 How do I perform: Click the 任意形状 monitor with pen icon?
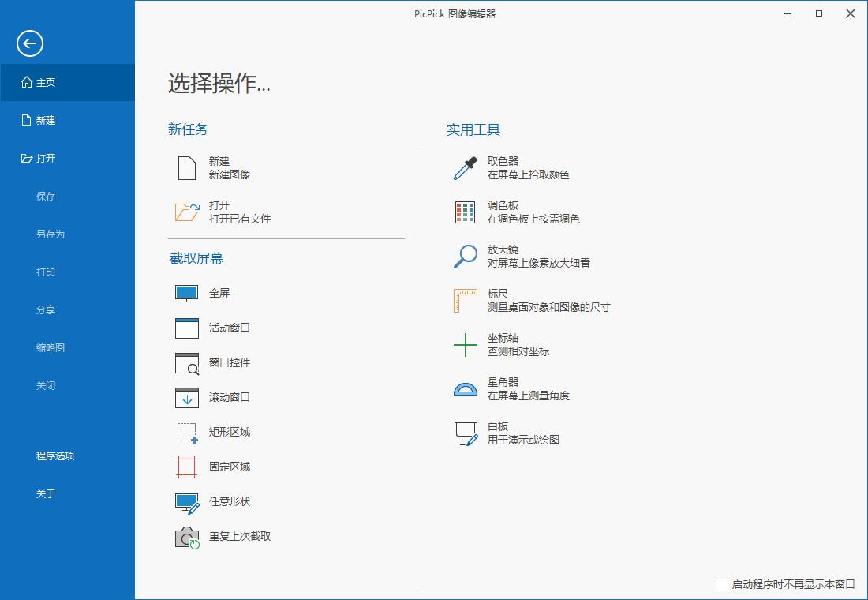coord(187,503)
